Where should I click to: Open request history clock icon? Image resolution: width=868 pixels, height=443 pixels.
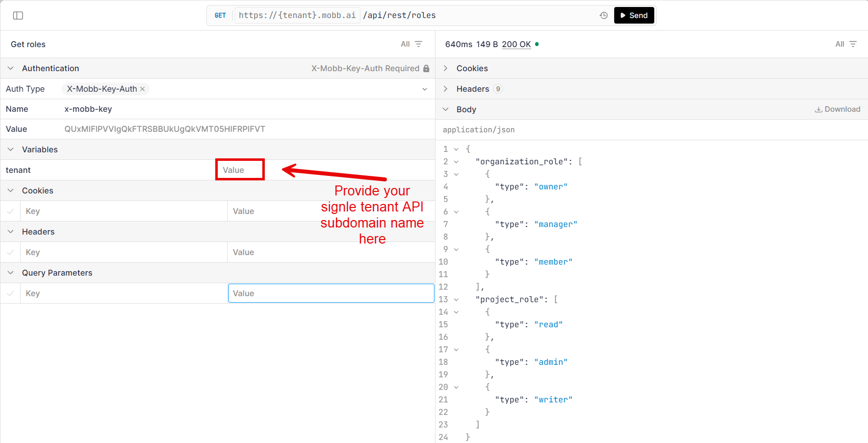[x=604, y=16]
